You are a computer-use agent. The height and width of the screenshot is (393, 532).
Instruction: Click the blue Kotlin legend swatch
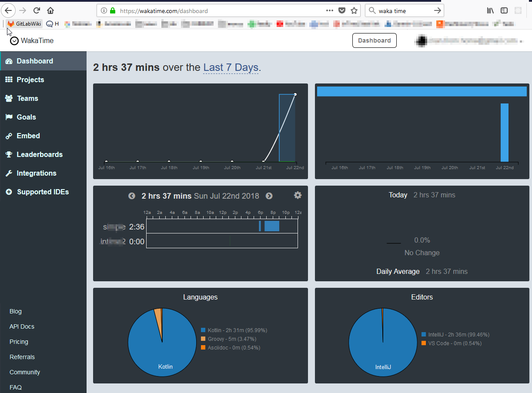point(204,330)
